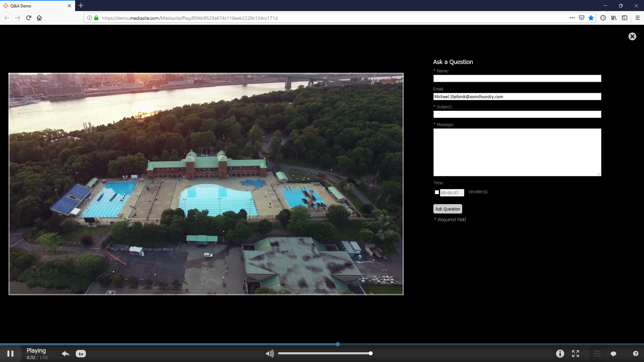644x362 pixels.
Task: Adjust the volume slider handle
Action: tap(371, 353)
